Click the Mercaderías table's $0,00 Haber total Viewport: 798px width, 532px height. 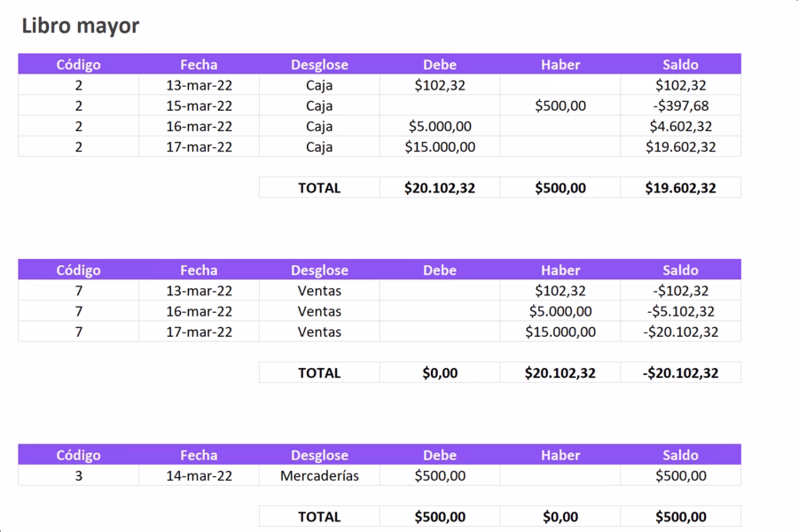coord(560,517)
